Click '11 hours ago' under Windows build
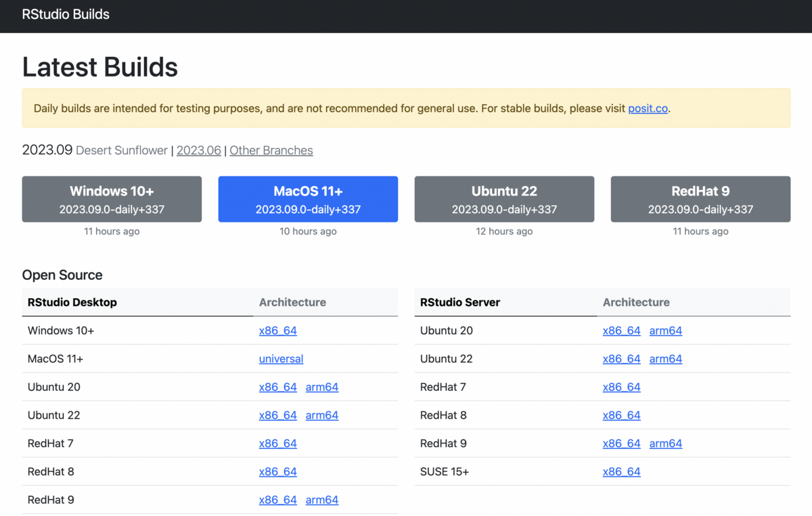The image size is (812, 516). (x=112, y=231)
